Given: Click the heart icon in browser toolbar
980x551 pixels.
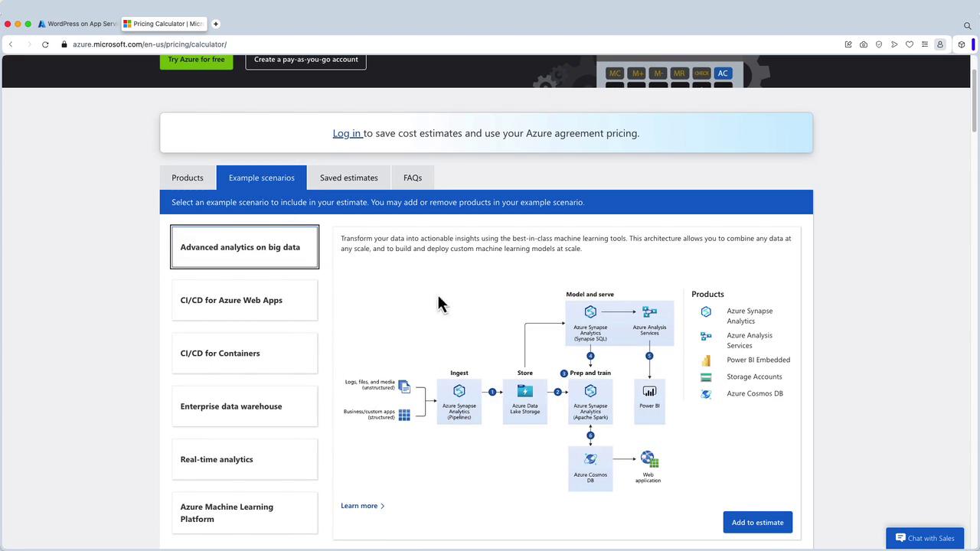Looking at the screenshot, I should [x=910, y=44].
